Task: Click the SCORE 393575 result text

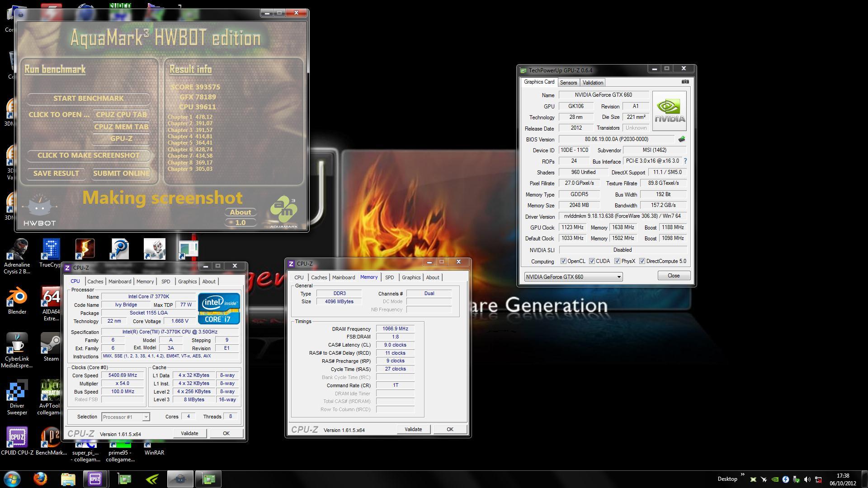Action: tap(195, 87)
